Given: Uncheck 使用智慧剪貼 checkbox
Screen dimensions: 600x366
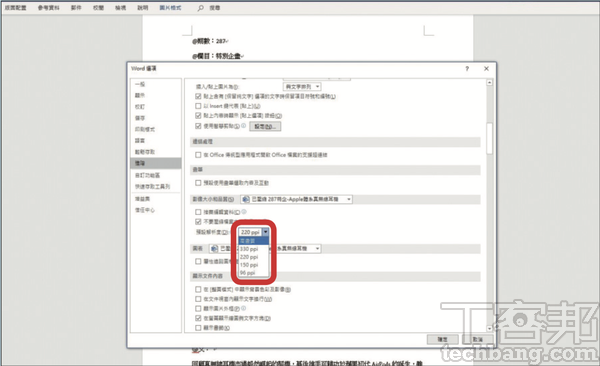Looking at the screenshot, I should (x=198, y=126).
